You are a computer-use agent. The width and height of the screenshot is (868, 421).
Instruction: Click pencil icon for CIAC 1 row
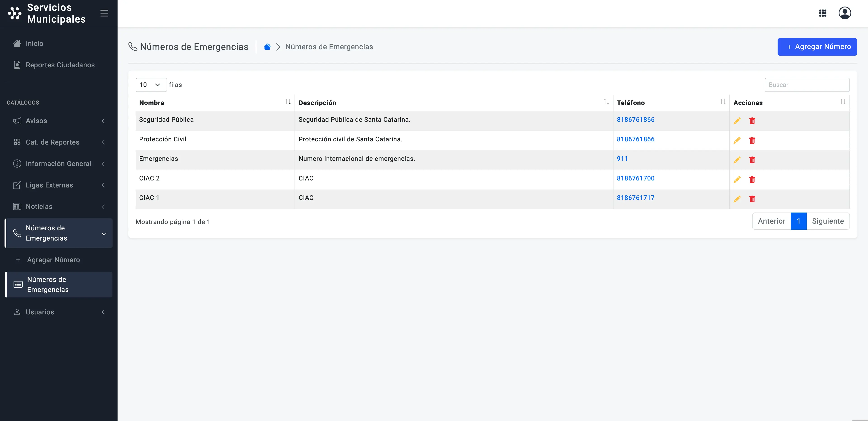pos(737,199)
